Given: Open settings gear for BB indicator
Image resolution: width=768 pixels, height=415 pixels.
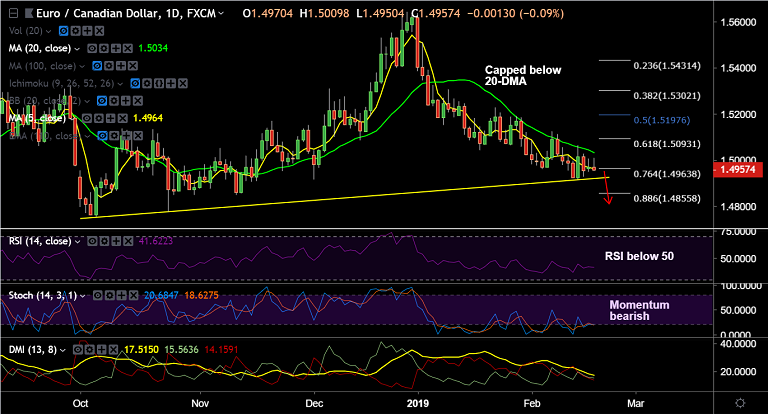Looking at the screenshot, I should tap(114, 101).
